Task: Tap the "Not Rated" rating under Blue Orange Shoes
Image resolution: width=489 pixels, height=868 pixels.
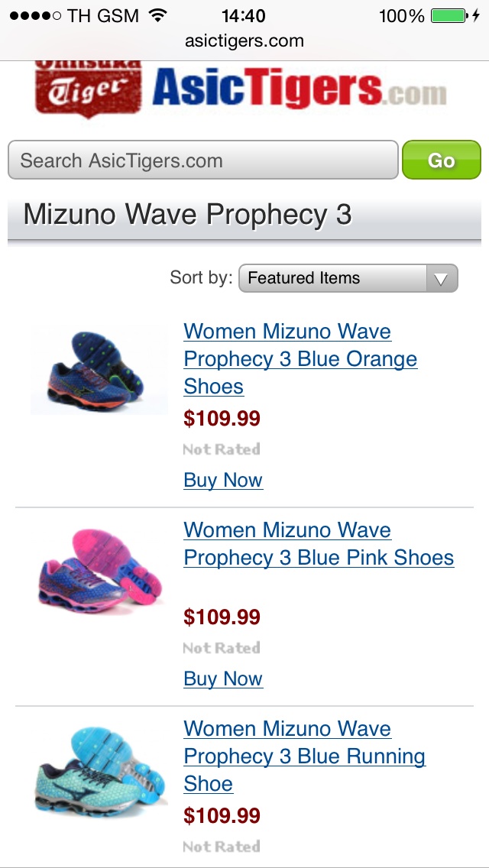Action: click(222, 449)
